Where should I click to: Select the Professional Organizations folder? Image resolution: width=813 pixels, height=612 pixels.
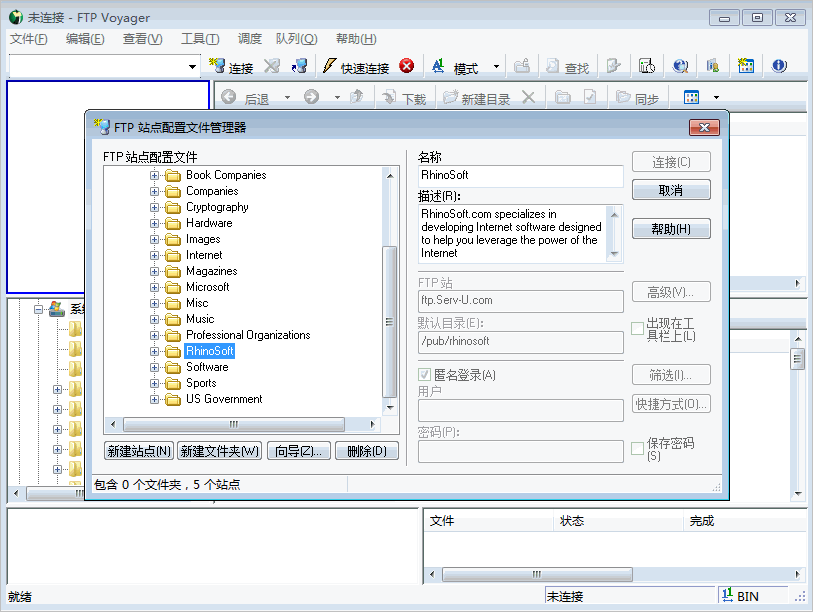tap(248, 335)
